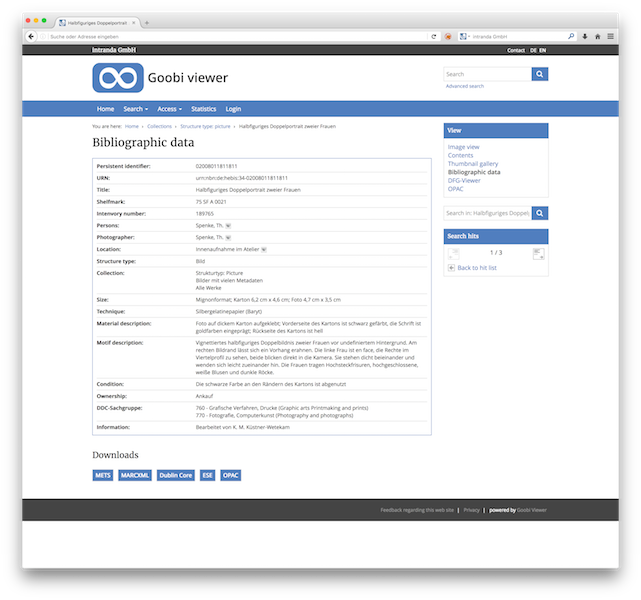Viewport: 641px width, 600px height.
Task: Click the browser address bar
Action: pyautogui.click(x=237, y=36)
